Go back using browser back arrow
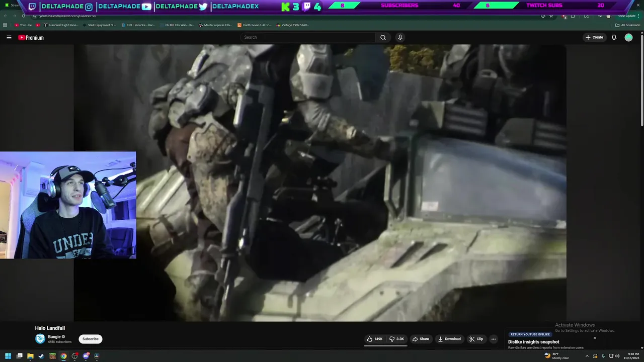The width and height of the screenshot is (644, 362). tap(6, 16)
